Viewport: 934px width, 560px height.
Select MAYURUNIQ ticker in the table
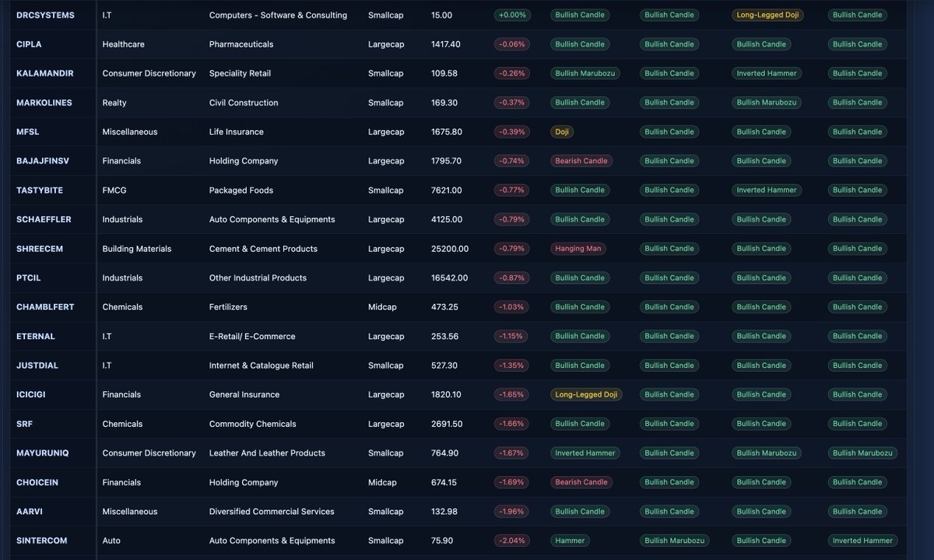pyautogui.click(x=42, y=453)
